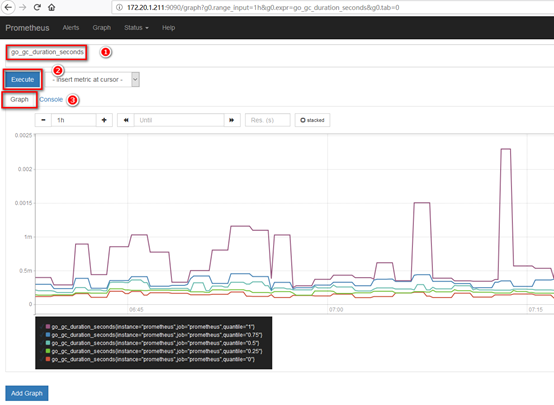This screenshot has width=554, height=405.
Task: Focus the 1h range input field
Action: pos(73,120)
